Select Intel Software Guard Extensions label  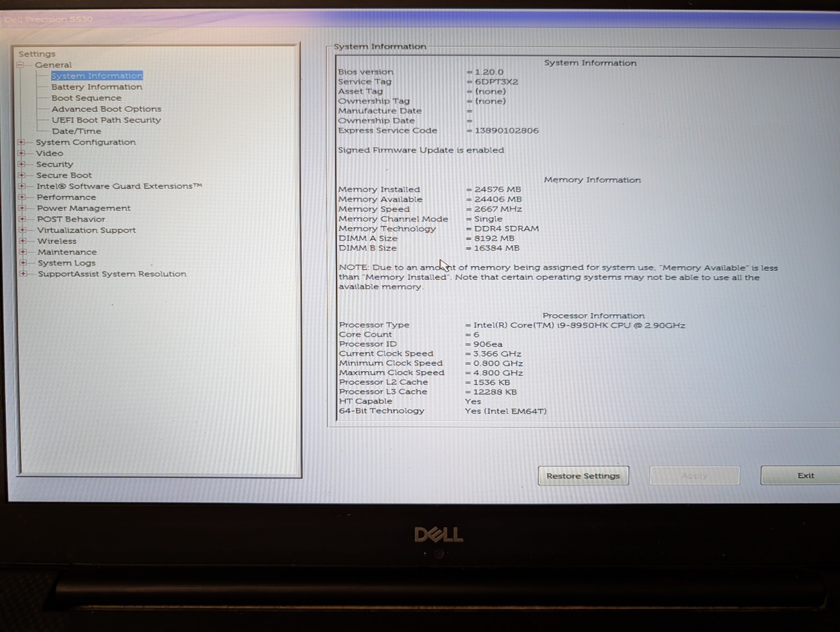[119, 186]
